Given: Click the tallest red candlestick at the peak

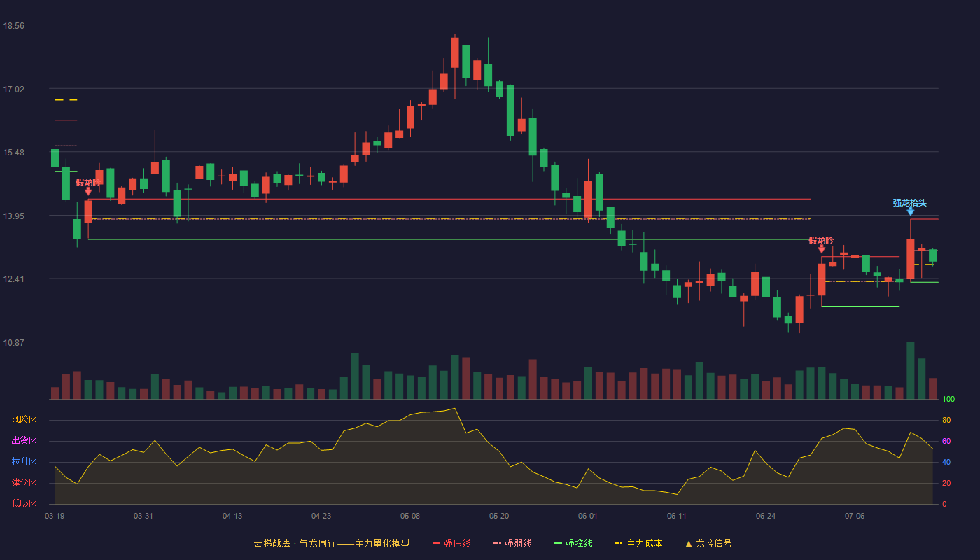Looking at the screenshot, I should click(x=455, y=52).
